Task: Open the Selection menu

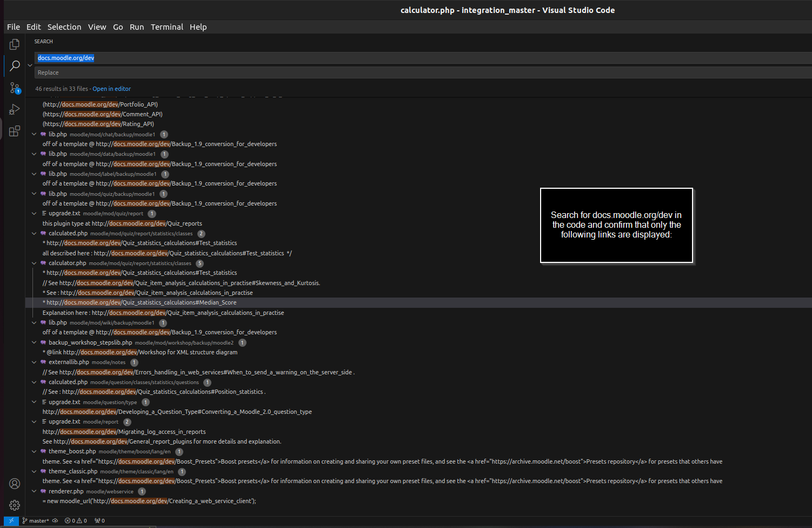Action: coord(64,27)
